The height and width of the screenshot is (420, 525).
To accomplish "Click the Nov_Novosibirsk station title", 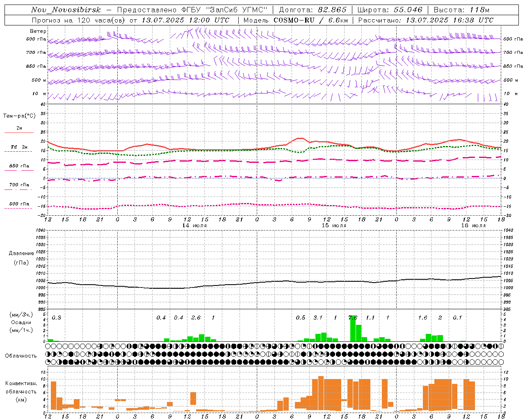I will pos(66,10).
